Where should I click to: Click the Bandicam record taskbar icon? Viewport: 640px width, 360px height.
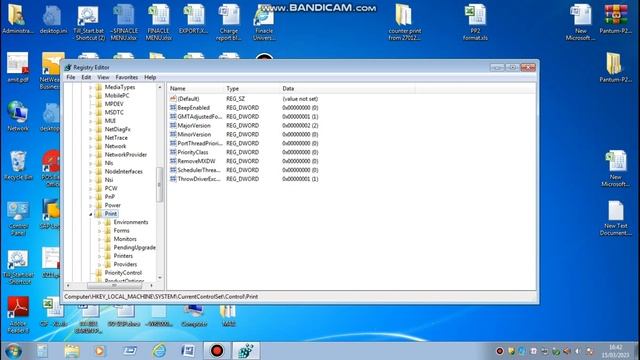click(217, 351)
